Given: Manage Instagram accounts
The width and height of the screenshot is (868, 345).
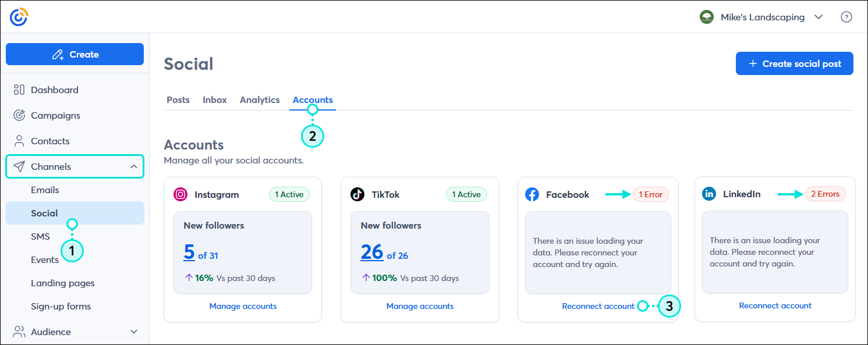Looking at the screenshot, I should [x=243, y=306].
